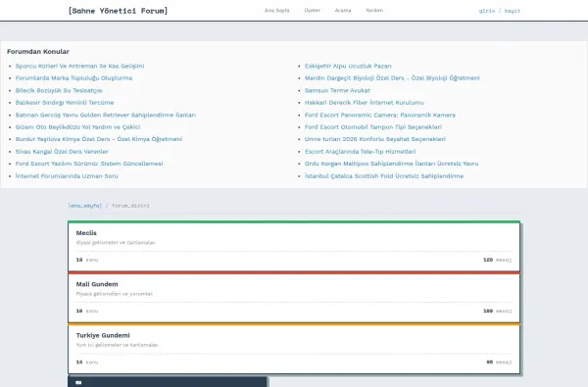Screen dimensions: 588x387
Task: Open the Mali Gundem forum category
Action: [97, 284]
